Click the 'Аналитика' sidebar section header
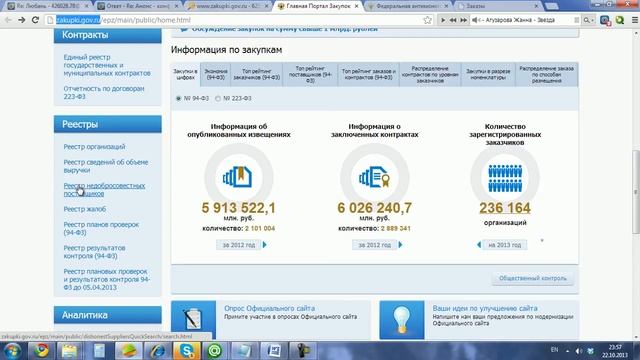 [108, 315]
